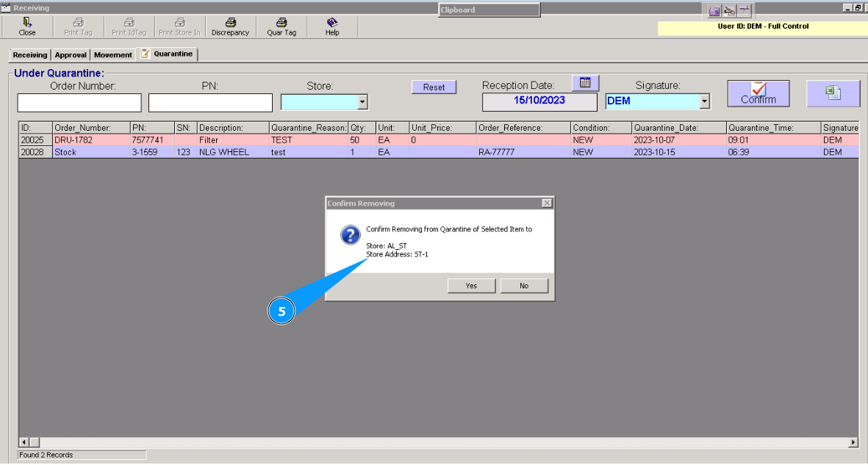The height and width of the screenshot is (465, 868).
Task: Switch to the Approval tab
Action: [x=70, y=54]
